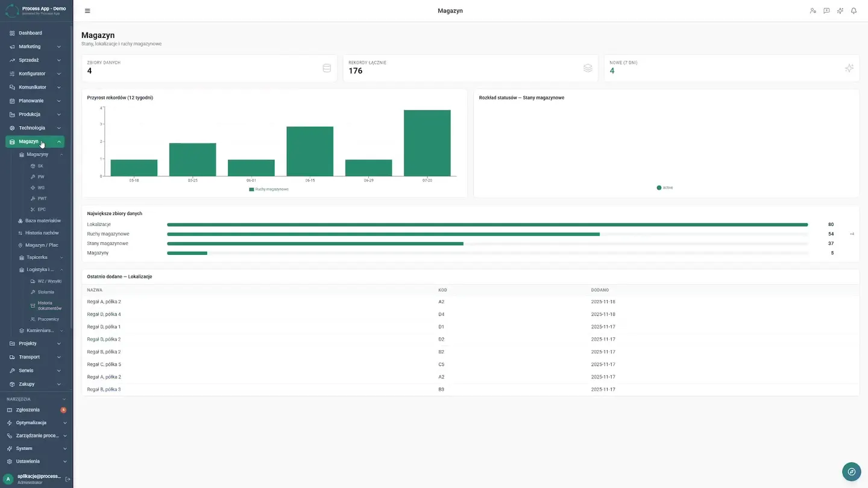Screen dimensions: 868x488
Task: Open EPC via its scissors icon
Action: coord(33,209)
